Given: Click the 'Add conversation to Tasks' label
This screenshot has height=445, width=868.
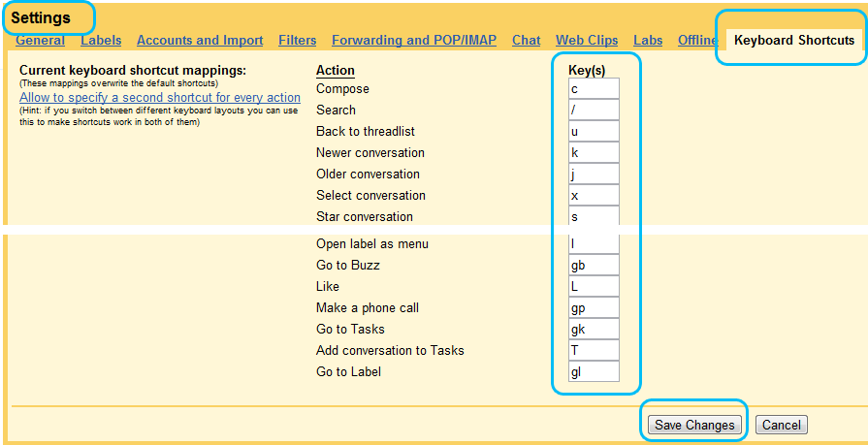Looking at the screenshot, I should click(x=390, y=350).
